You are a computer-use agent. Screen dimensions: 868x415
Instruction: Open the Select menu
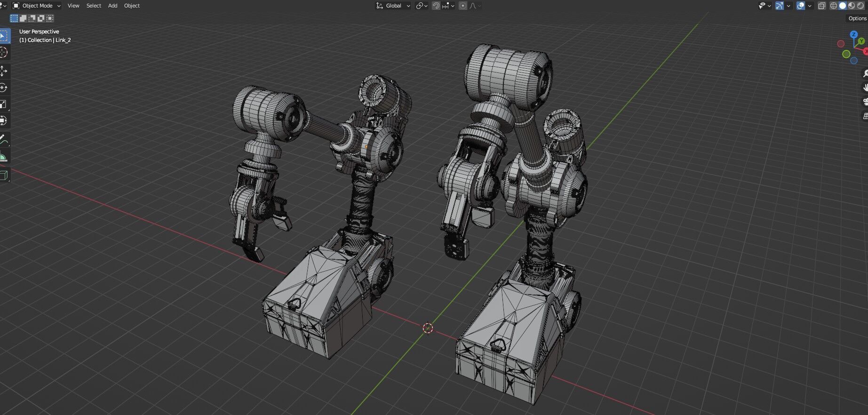94,6
